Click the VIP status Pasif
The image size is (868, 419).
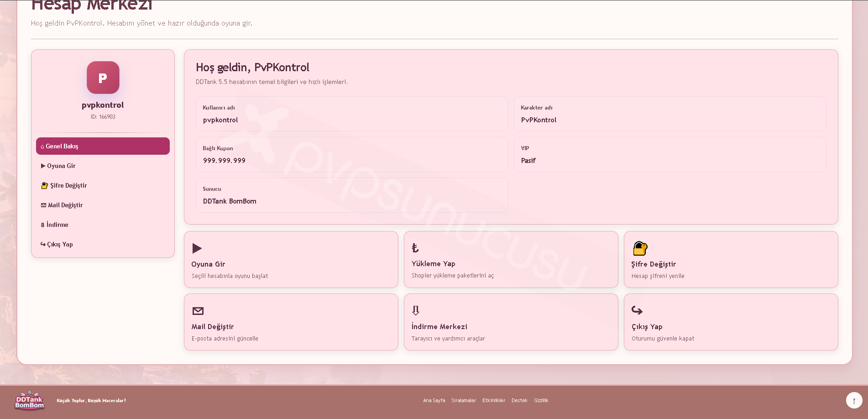(528, 161)
